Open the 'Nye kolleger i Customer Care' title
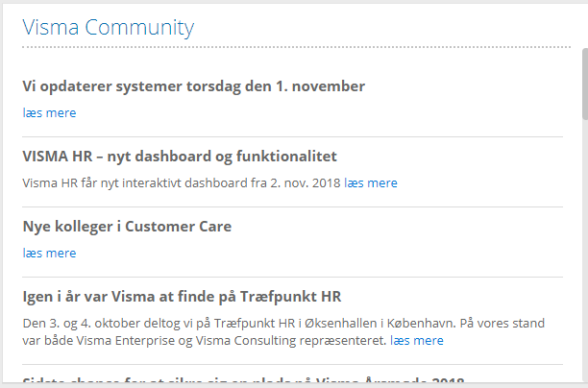 point(127,227)
